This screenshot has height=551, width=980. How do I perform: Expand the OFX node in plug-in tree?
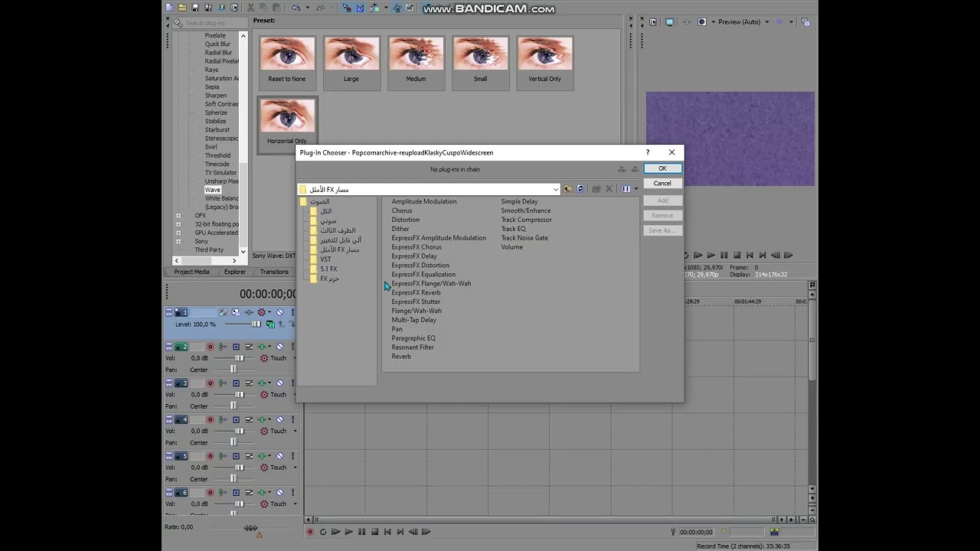(x=178, y=216)
